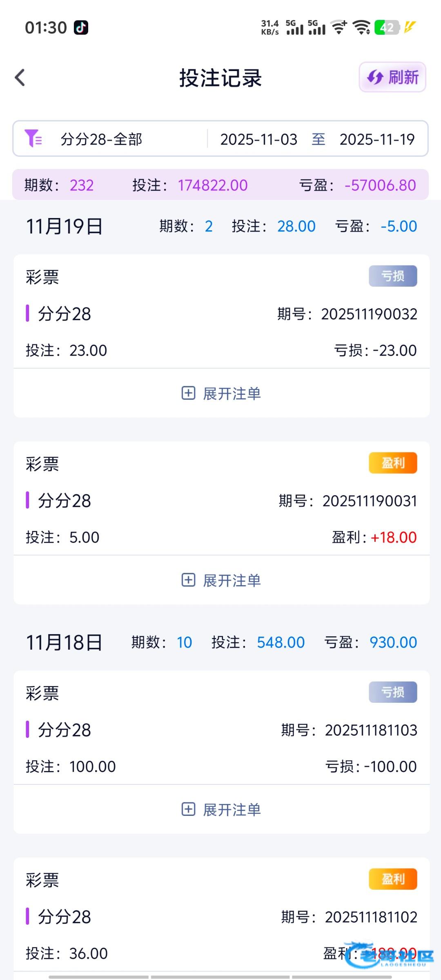Click the refresh (刷新) button
The height and width of the screenshot is (980, 441).
point(392,77)
